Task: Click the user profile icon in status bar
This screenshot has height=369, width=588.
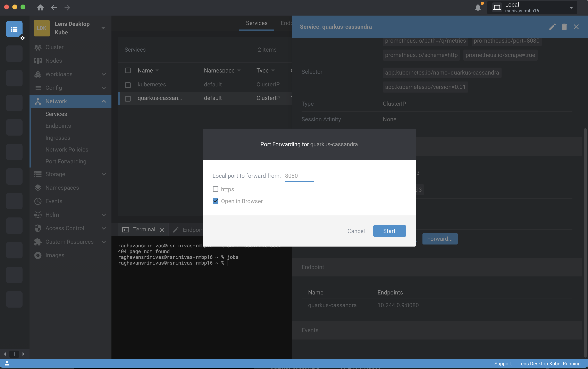Action: pos(7,363)
